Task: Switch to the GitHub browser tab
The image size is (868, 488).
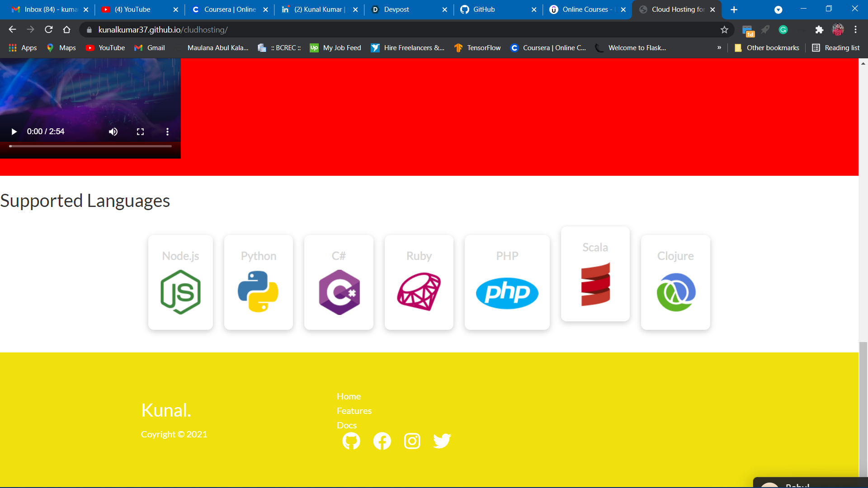Action: pos(484,9)
